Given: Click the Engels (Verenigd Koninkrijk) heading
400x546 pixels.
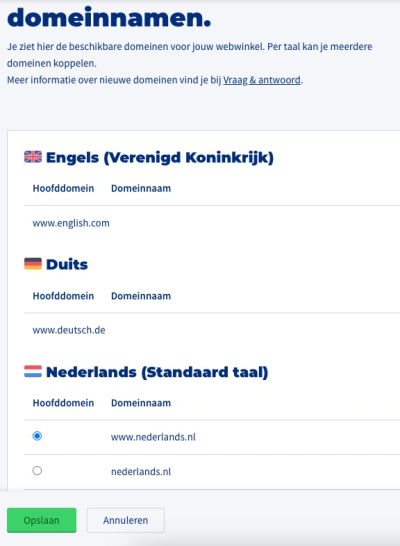Looking at the screenshot, I should coord(160,157).
